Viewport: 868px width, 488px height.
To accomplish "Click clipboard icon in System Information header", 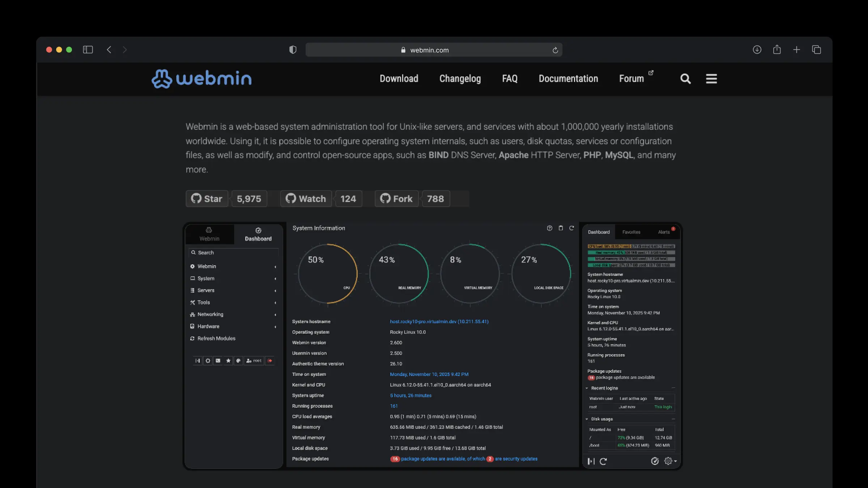I will pos(561,228).
